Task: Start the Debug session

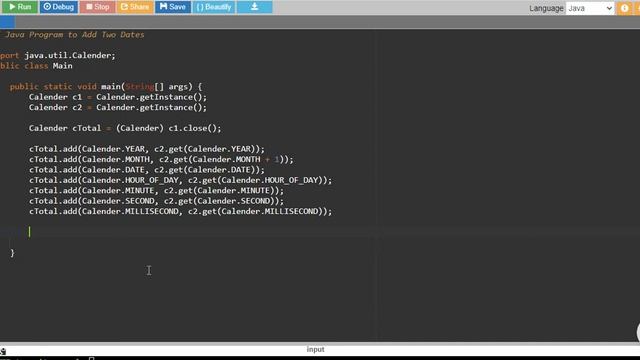Action: [x=59, y=7]
